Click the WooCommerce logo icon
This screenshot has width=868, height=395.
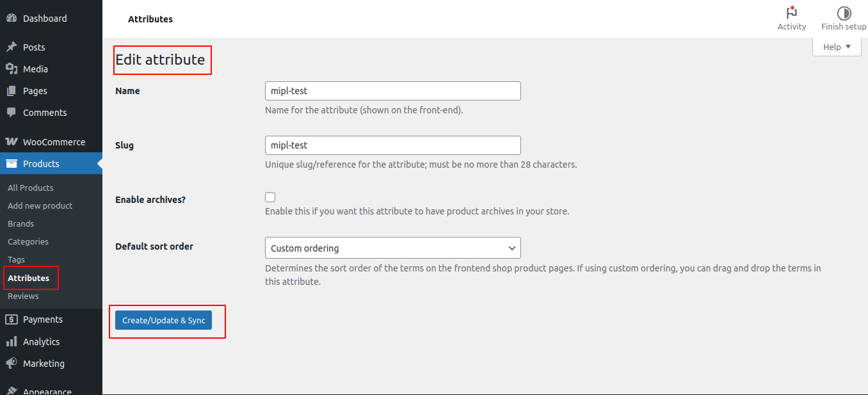point(12,141)
